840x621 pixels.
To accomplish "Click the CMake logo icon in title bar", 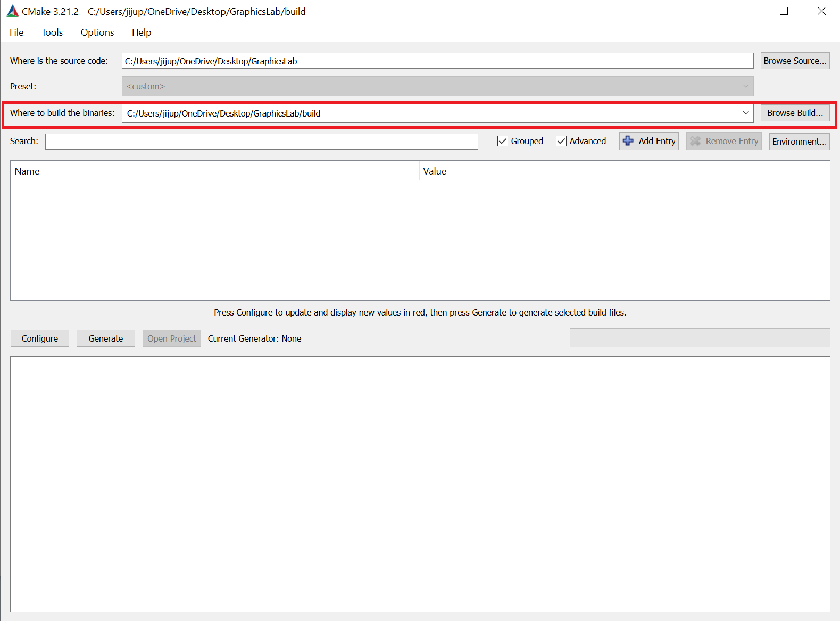I will 12,11.
